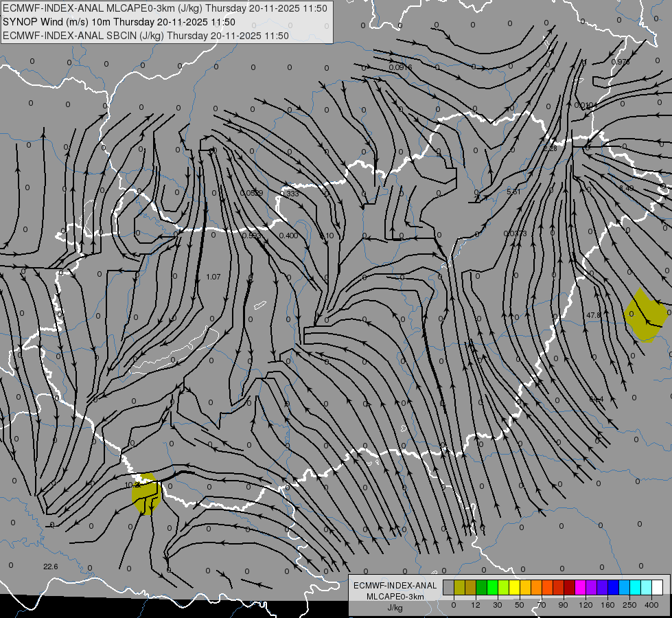
Task: Pick the pure blue legend swatch
Action: [x=613, y=588]
